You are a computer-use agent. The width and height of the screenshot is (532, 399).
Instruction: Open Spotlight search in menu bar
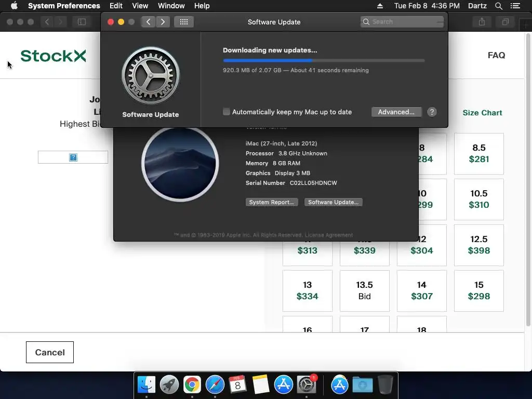pyautogui.click(x=498, y=6)
